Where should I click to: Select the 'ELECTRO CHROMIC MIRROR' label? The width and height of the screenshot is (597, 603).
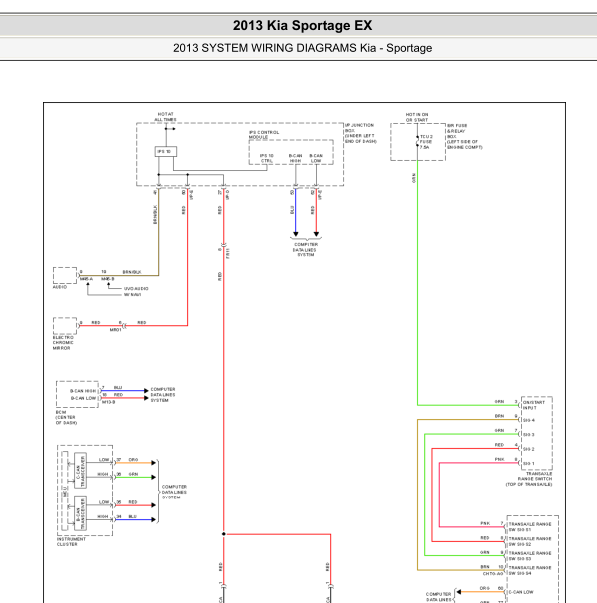63,343
